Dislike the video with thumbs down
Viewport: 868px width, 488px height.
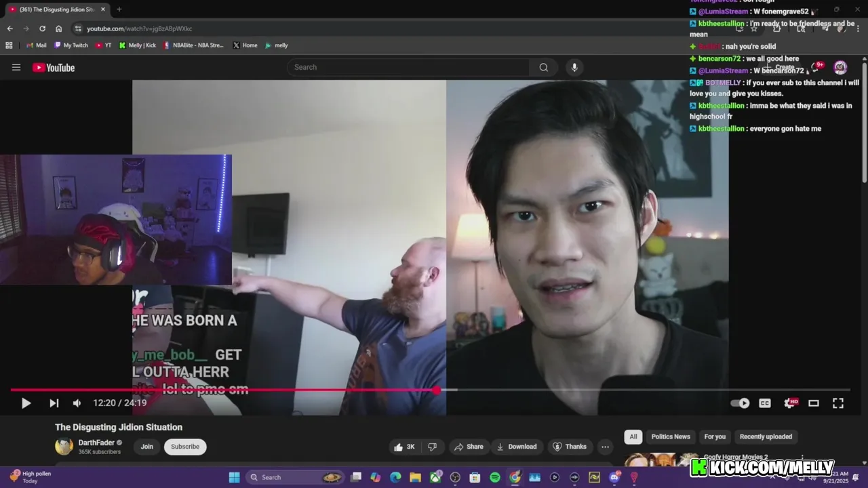[432, 447]
